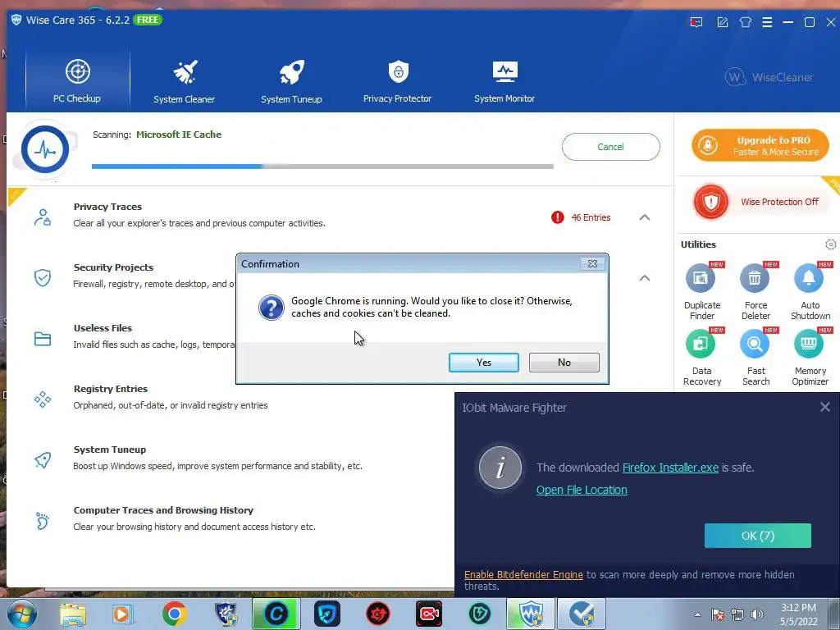Open the hamburger menu in title bar
The height and width of the screenshot is (630, 840).
767,22
